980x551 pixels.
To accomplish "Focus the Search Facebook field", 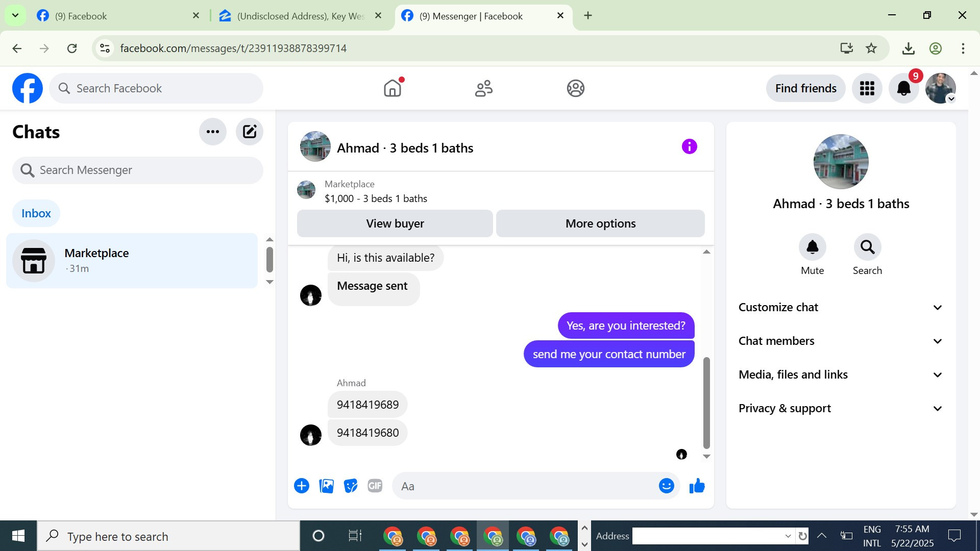I will coord(156,88).
